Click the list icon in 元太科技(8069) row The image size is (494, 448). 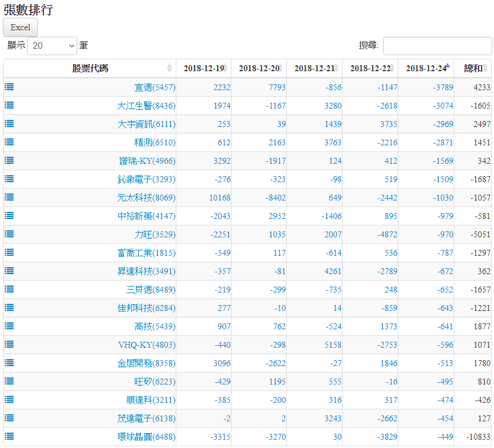click(9, 197)
